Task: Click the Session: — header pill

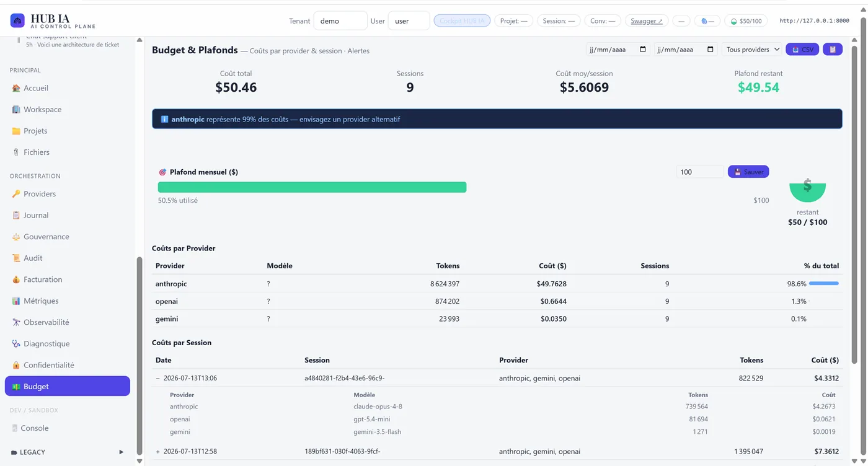Action: click(x=559, y=21)
